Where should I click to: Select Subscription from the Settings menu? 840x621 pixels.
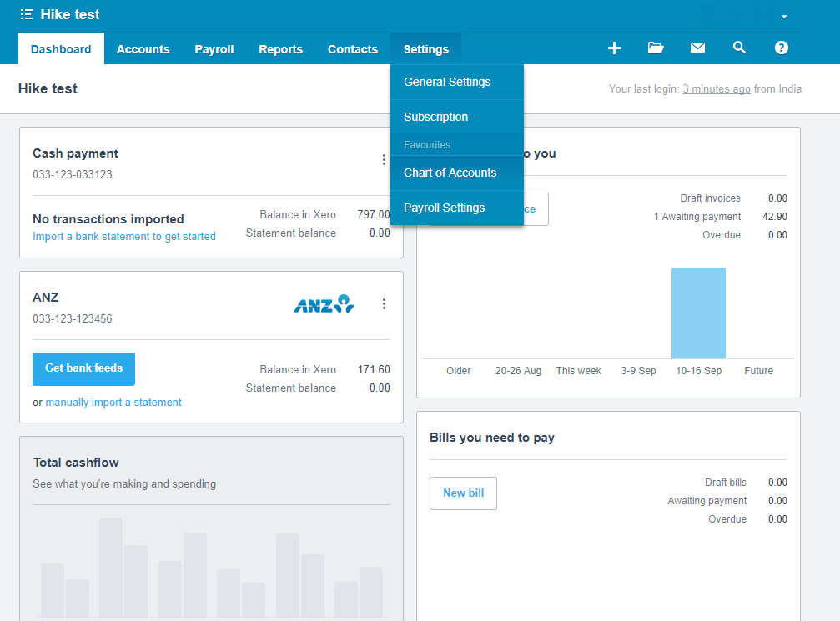point(457,117)
